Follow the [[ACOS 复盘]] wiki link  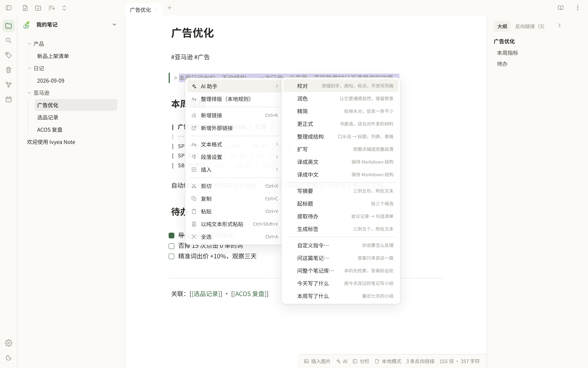click(x=250, y=294)
